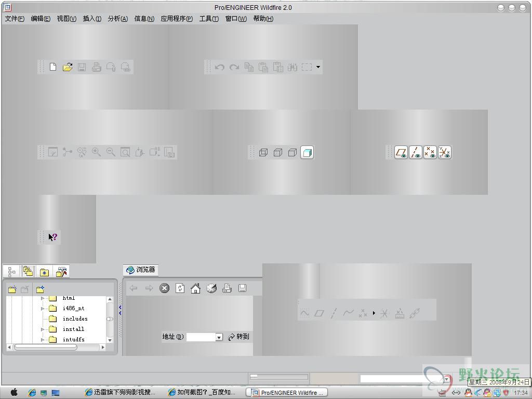The width and height of the screenshot is (532, 399).
Task: Open the 编辑(E) menu
Action: [x=41, y=19]
